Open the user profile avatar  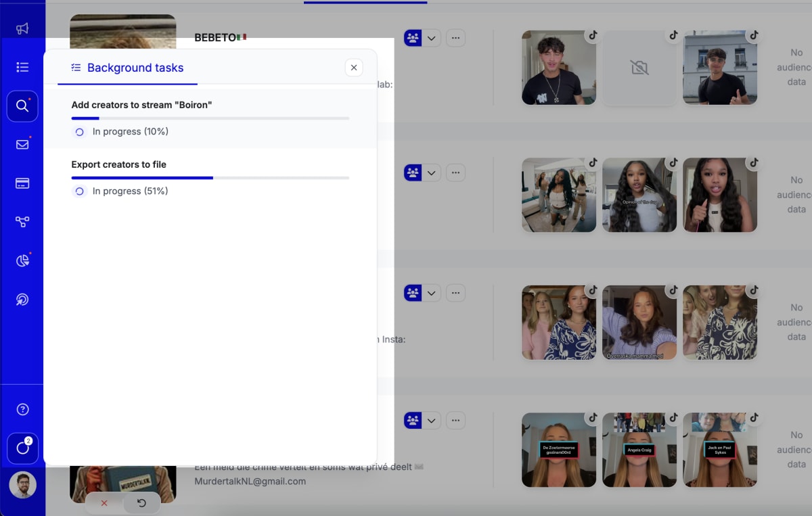pyautogui.click(x=22, y=485)
